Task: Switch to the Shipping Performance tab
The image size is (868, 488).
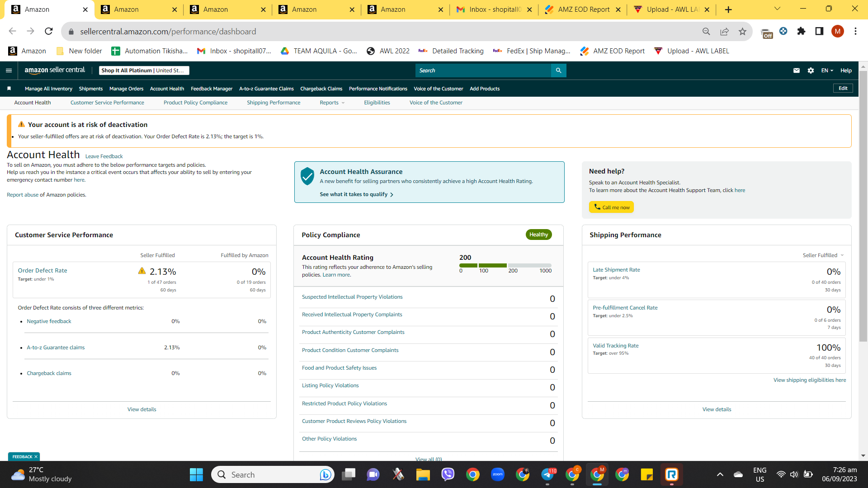Action: (274, 103)
